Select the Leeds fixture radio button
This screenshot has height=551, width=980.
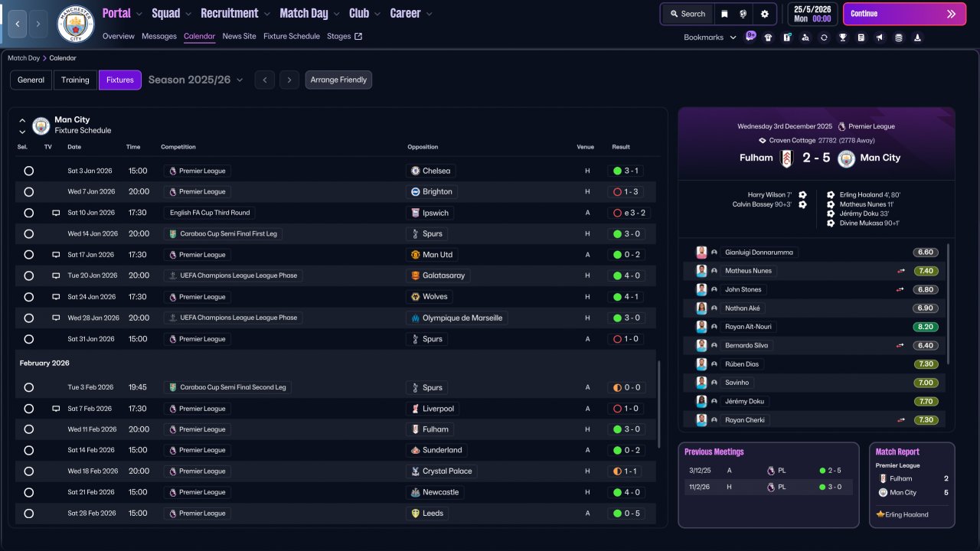point(29,514)
